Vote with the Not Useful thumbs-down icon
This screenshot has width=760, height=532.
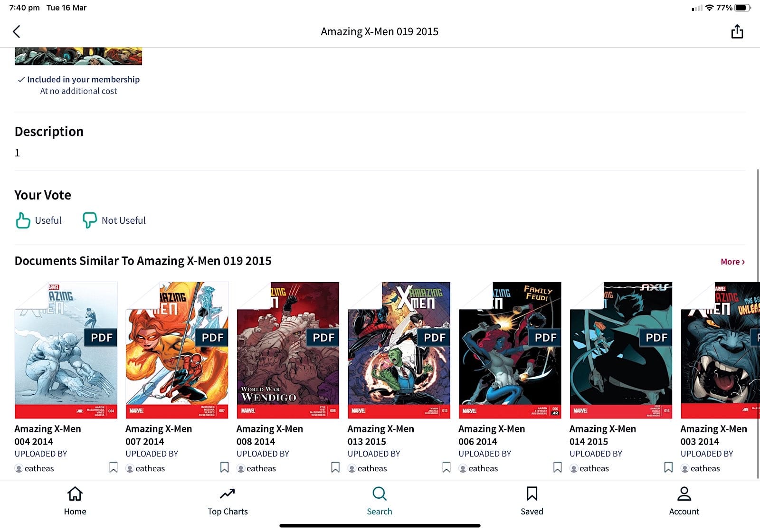[x=89, y=220]
